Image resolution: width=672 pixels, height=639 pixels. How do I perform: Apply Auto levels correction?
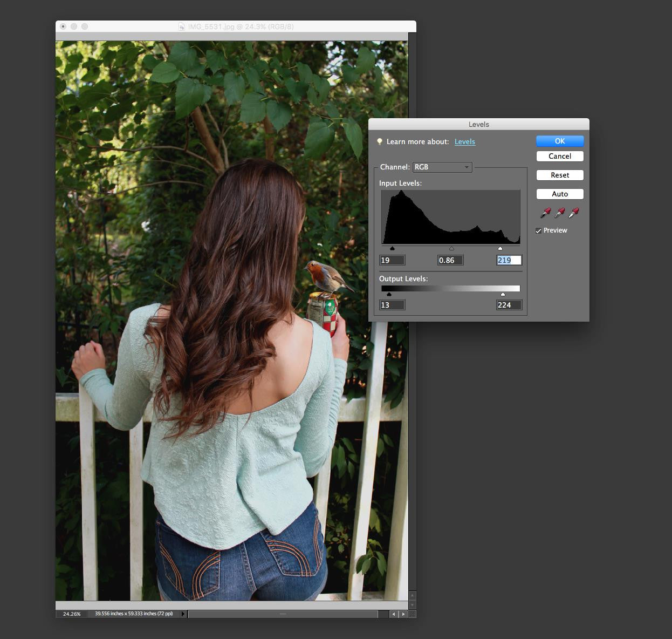point(560,194)
